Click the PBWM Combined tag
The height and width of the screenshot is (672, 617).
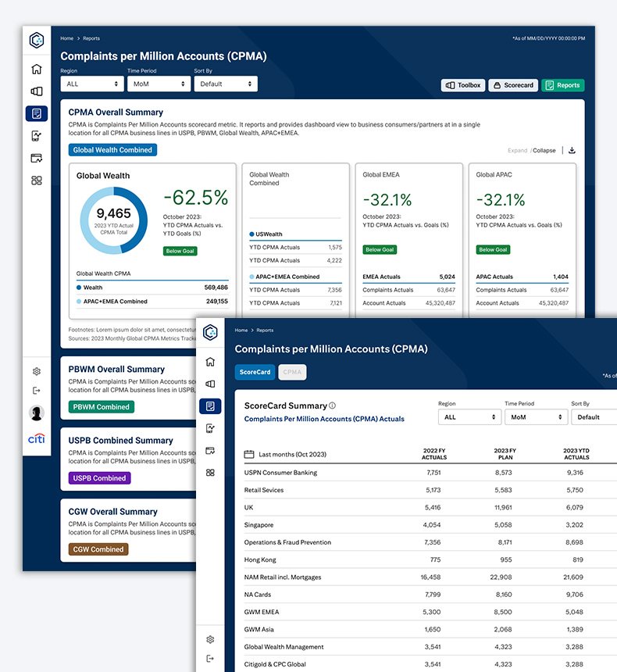click(101, 406)
